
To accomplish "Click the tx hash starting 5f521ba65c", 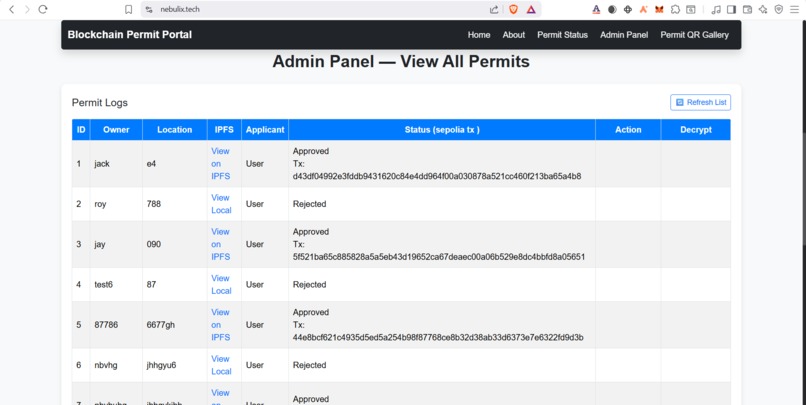I will point(439,257).
